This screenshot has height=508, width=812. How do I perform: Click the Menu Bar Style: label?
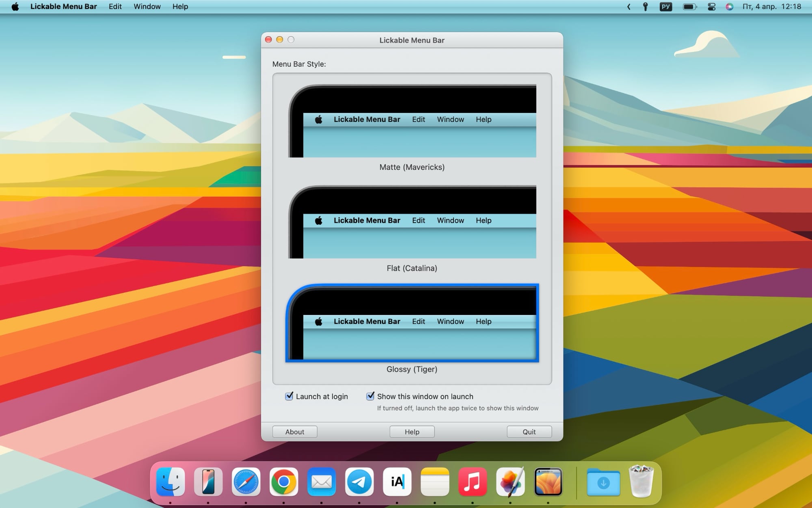[299, 64]
